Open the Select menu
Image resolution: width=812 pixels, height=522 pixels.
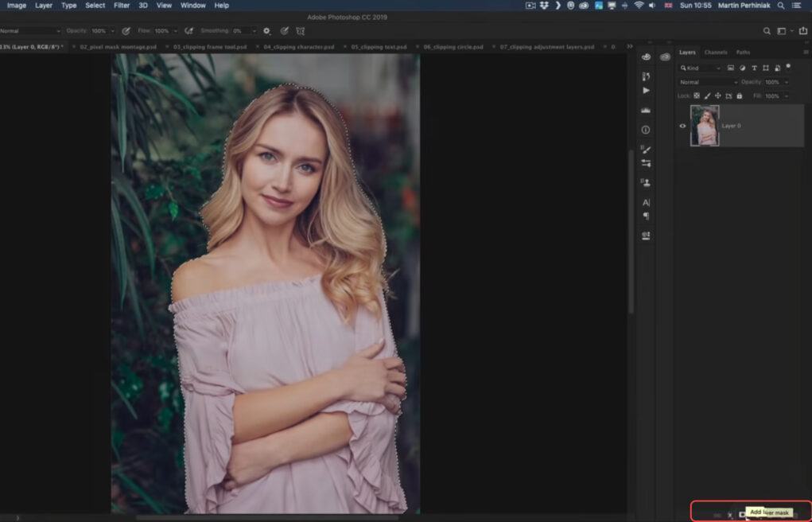click(95, 6)
